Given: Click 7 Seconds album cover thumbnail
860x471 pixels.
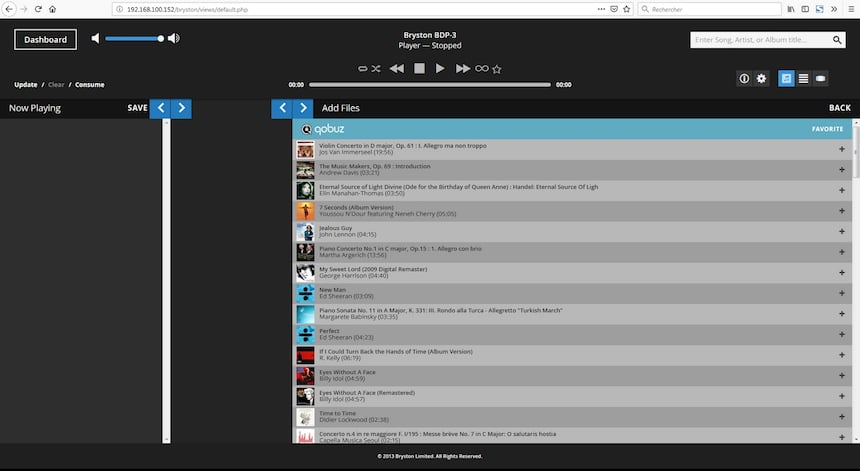Looking at the screenshot, I should [305, 211].
